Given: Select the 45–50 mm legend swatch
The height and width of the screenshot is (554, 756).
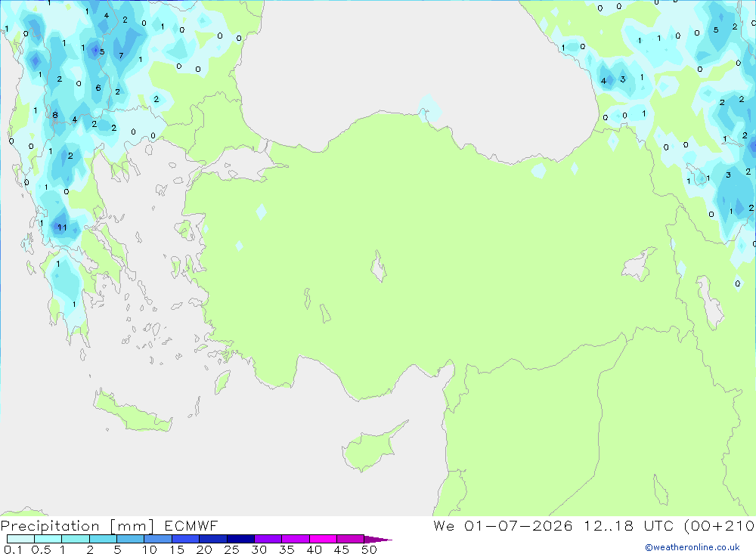Looking at the screenshot, I should [350, 539].
